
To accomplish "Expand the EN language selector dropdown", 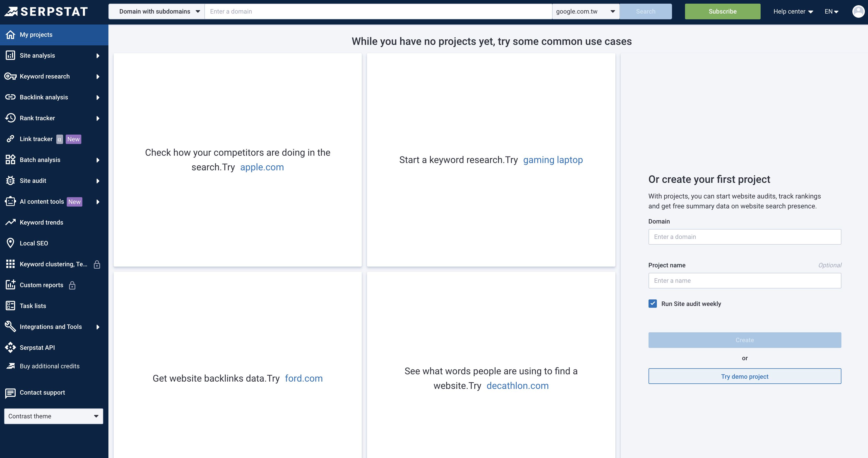I will pyautogui.click(x=832, y=11).
